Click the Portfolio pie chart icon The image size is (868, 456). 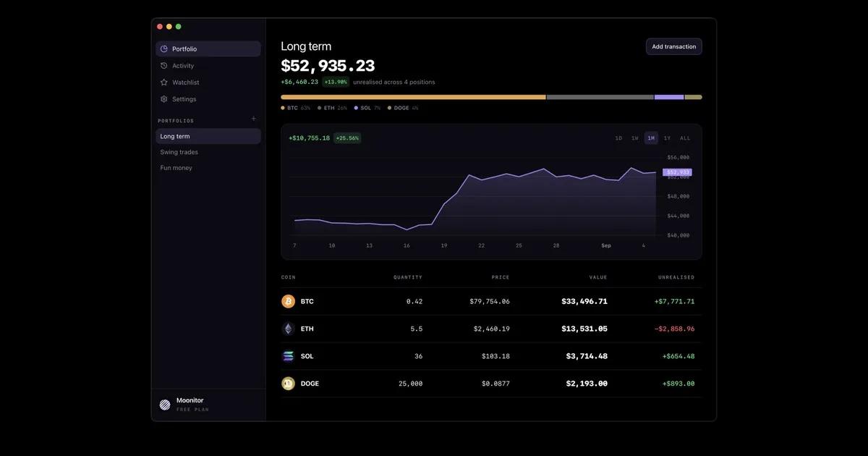[164, 48]
